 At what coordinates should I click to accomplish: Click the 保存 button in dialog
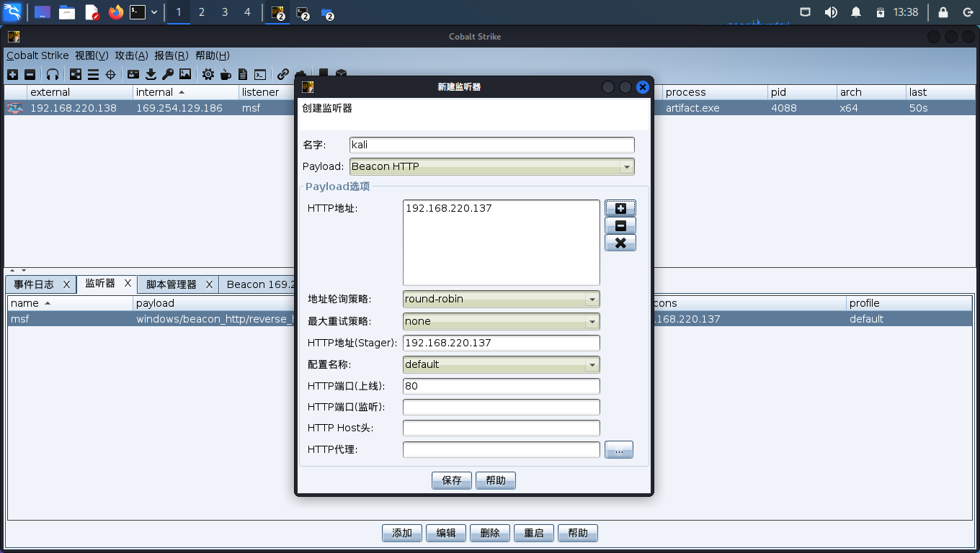[x=452, y=480]
